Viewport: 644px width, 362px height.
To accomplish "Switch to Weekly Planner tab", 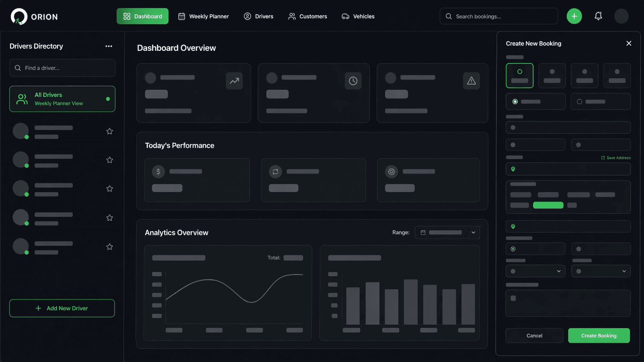I will pos(203,16).
